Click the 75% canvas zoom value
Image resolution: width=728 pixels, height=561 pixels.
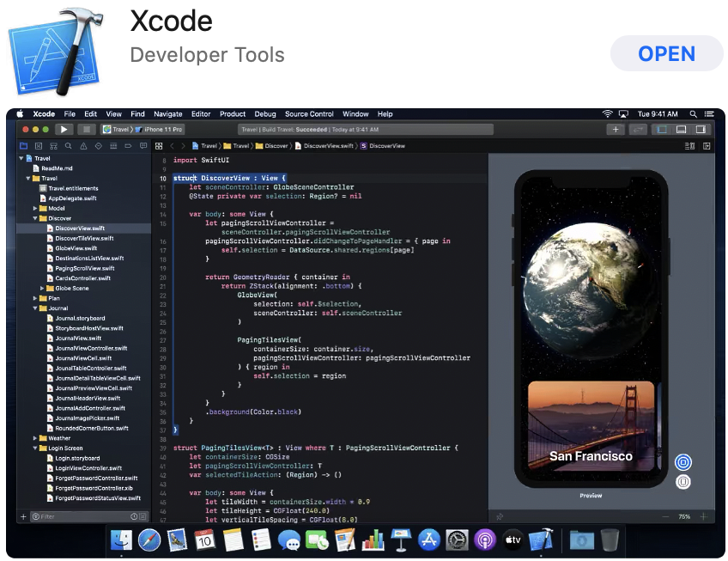(x=684, y=516)
